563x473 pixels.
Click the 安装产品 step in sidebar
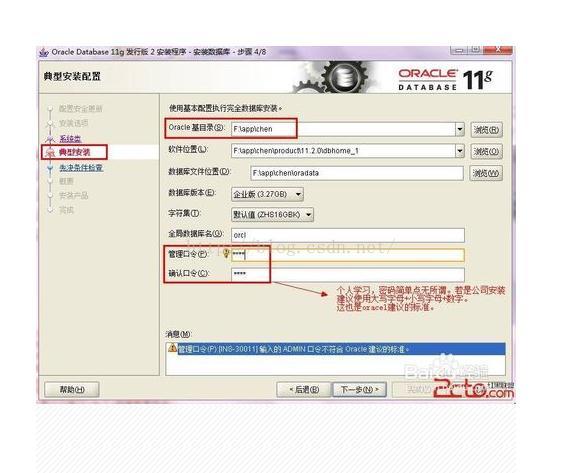tap(74, 195)
